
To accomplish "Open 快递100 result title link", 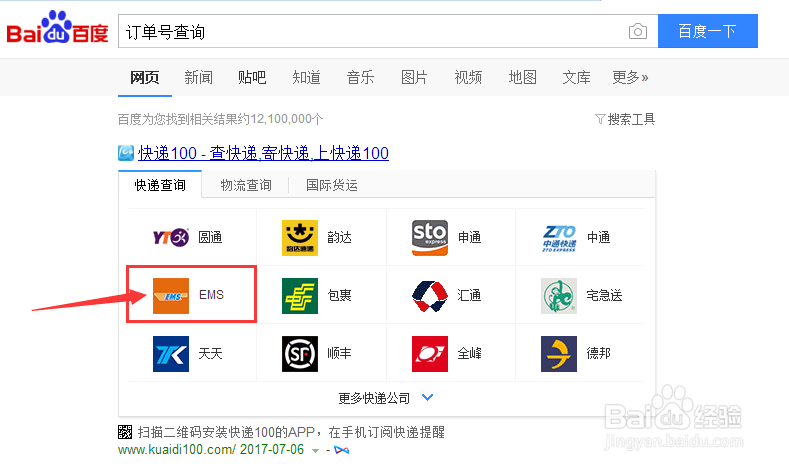I will [x=263, y=152].
